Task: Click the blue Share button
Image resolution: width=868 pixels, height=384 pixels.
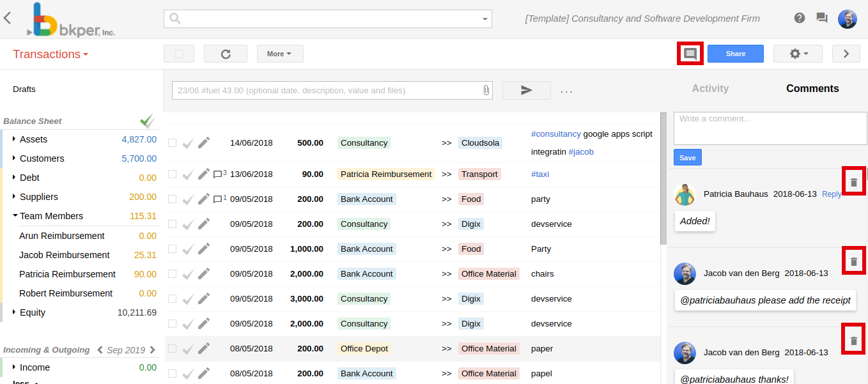Action: tap(735, 54)
